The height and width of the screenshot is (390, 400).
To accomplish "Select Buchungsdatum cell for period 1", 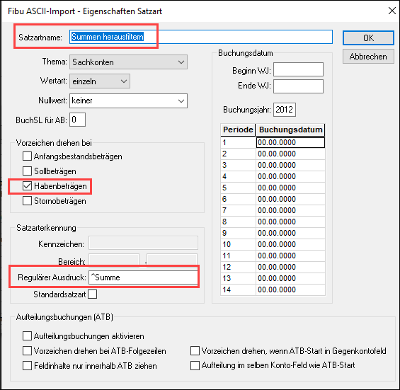I will pos(290,142).
